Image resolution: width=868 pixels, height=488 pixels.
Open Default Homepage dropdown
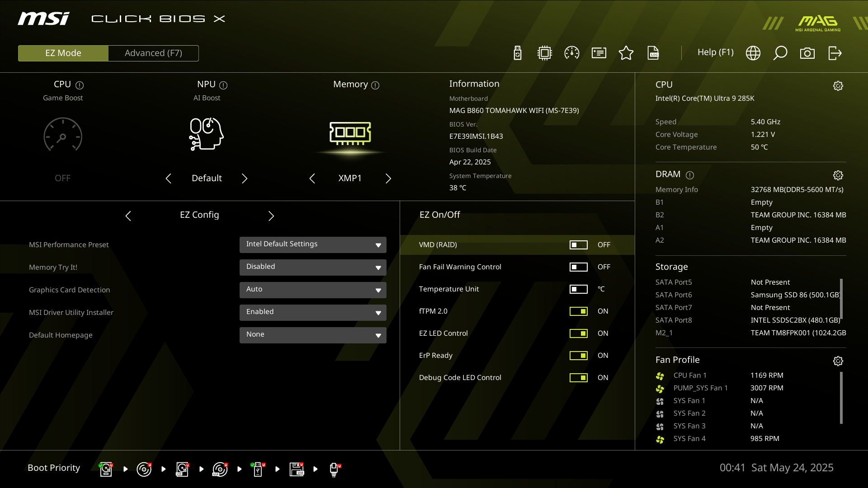click(x=313, y=335)
